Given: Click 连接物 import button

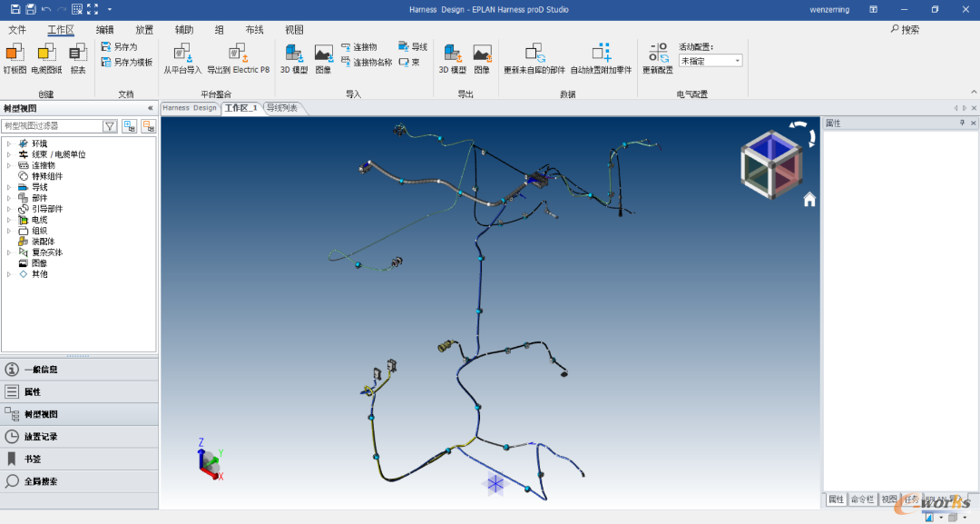Looking at the screenshot, I should 359,47.
